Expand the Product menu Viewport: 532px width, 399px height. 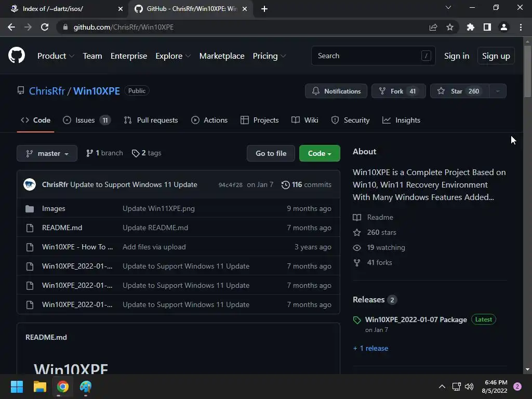56,56
